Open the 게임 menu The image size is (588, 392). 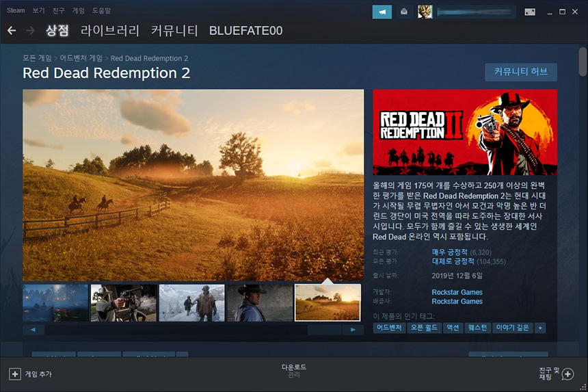pyautogui.click(x=78, y=10)
